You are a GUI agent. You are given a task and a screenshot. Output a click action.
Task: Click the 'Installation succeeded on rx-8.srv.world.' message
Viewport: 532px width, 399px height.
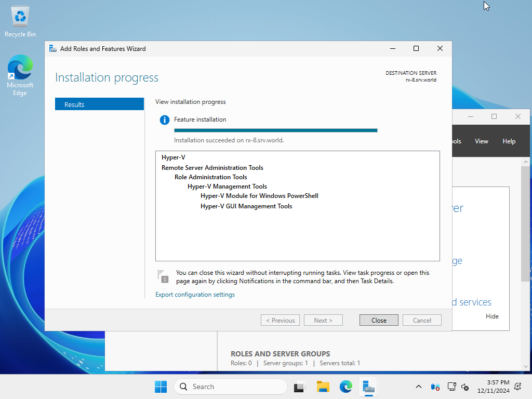(229, 140)
